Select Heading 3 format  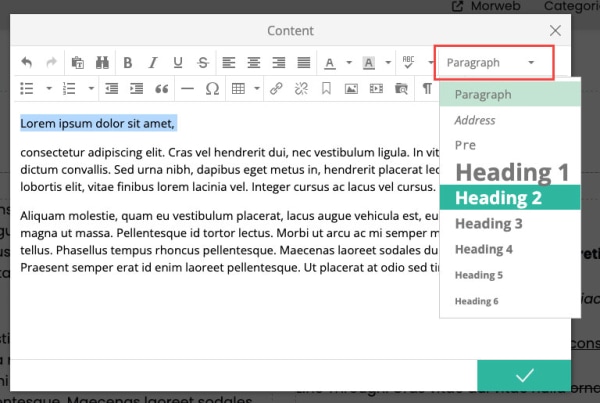tap(510, 224)
